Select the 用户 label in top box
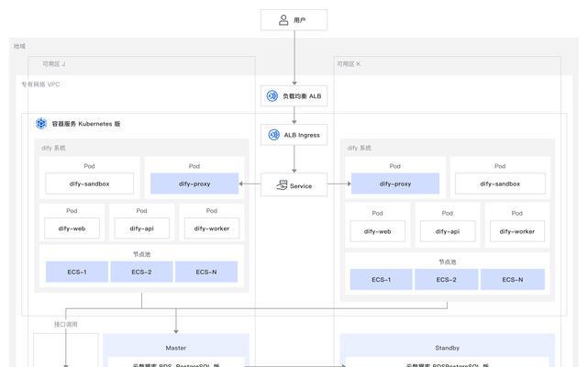This screenshot has width=588, height=367. point(300,20)
